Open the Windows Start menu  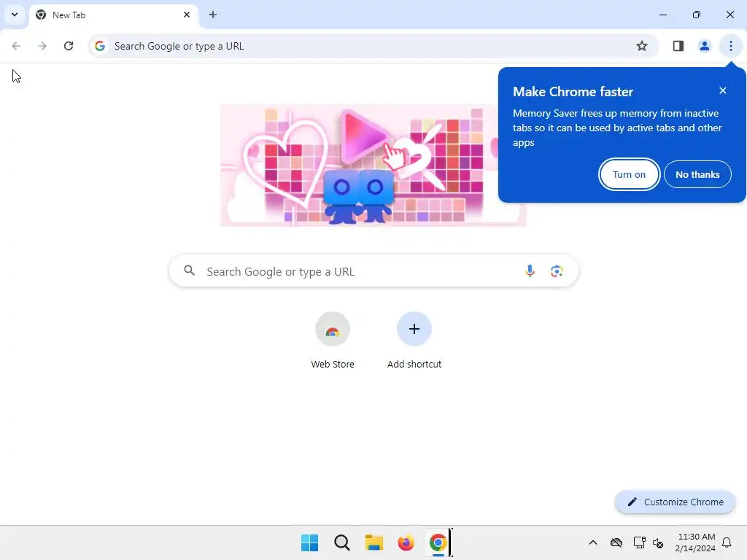[x=309, y=542]
